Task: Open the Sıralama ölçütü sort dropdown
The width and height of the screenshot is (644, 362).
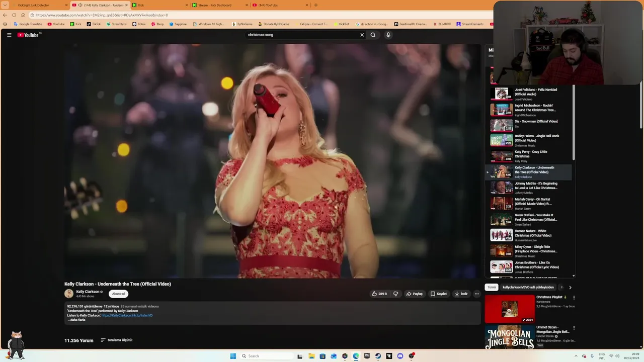Action: (x=116, y=340)
